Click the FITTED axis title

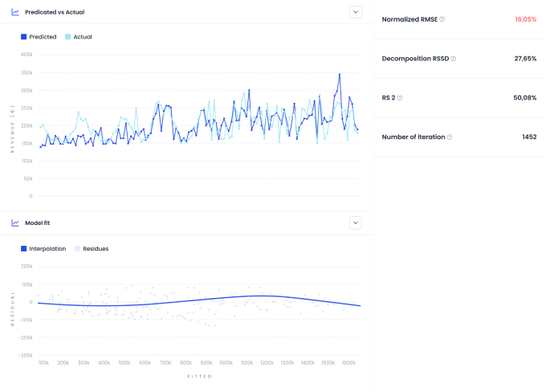tap(199, 376)
